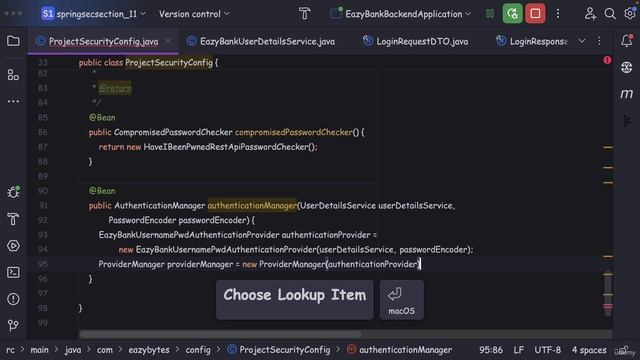This screenshot has width=640, height=360.
Task: Open Code With Me user icon
Action: click(590, 14)
